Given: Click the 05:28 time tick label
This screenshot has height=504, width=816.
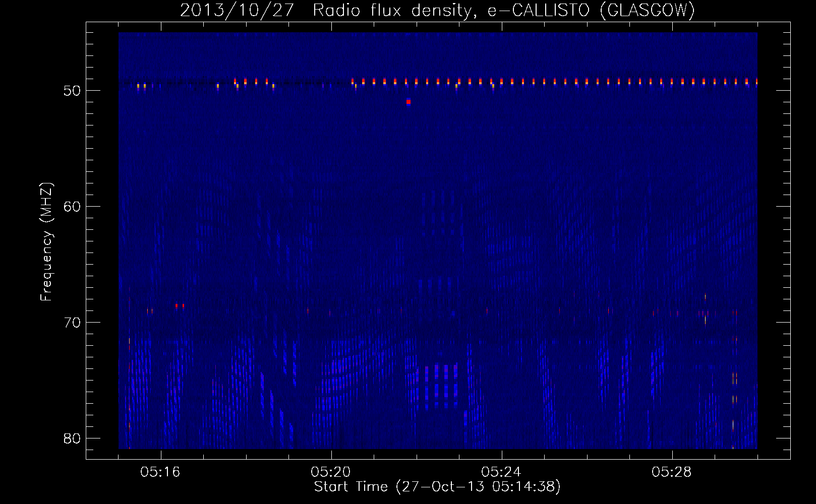Looking at the screenshot, I should pos(672,472).
